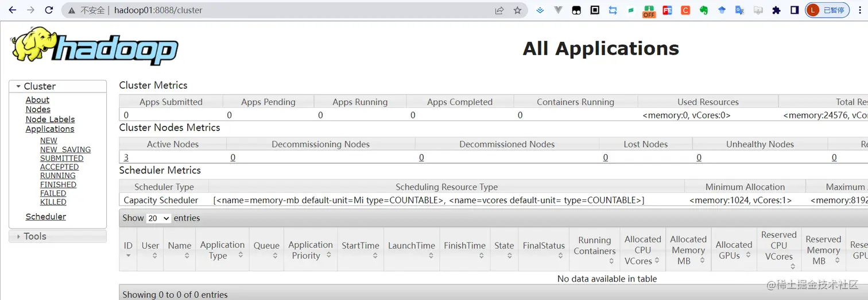Click the extension icon with OFF badge
This screenshot has width=868, height=300.
[x=649, y=11]
